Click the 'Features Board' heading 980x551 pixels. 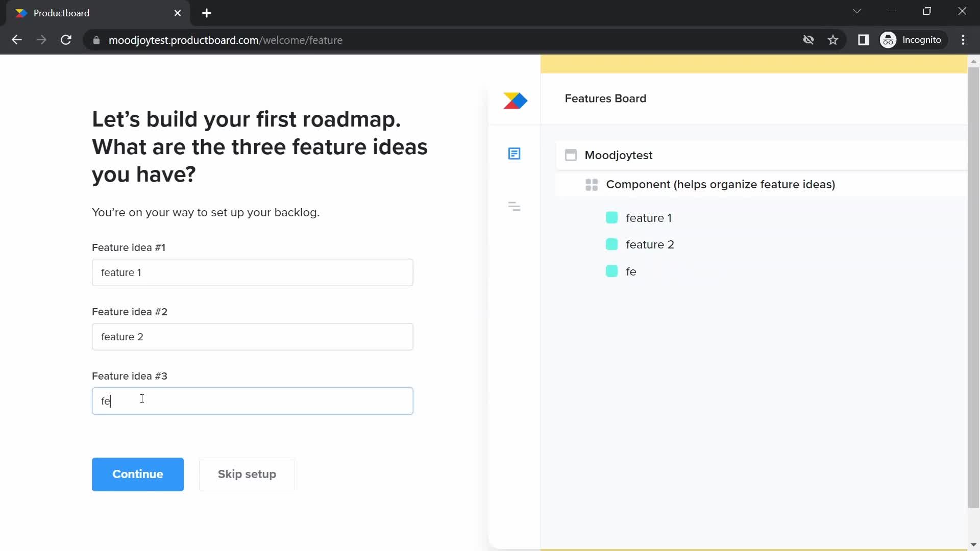[605, 98]
